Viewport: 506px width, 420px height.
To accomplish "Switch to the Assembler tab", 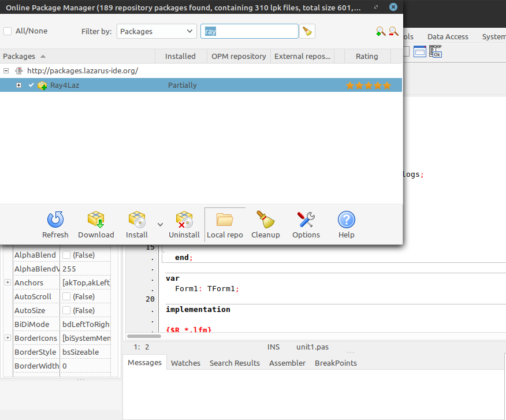I will coord(287,363).
